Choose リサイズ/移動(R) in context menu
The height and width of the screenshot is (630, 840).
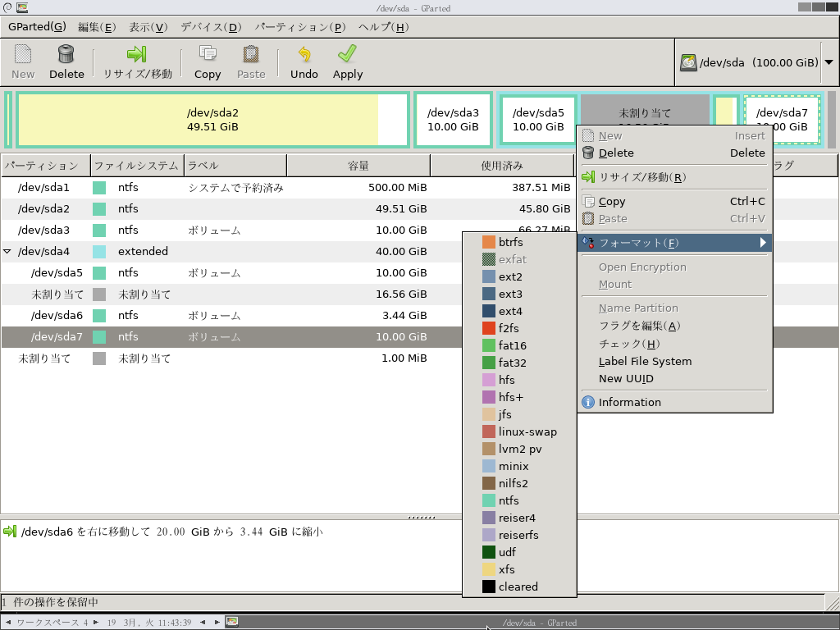(x=674, y=177)
